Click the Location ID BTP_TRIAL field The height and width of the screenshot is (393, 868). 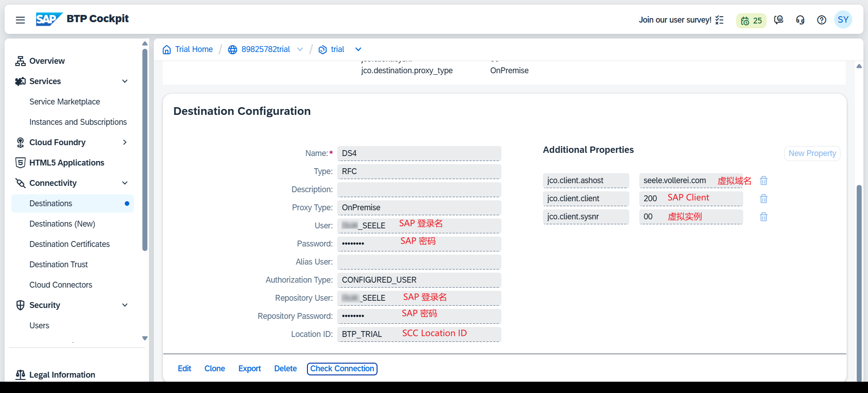(x=419, y=334)
